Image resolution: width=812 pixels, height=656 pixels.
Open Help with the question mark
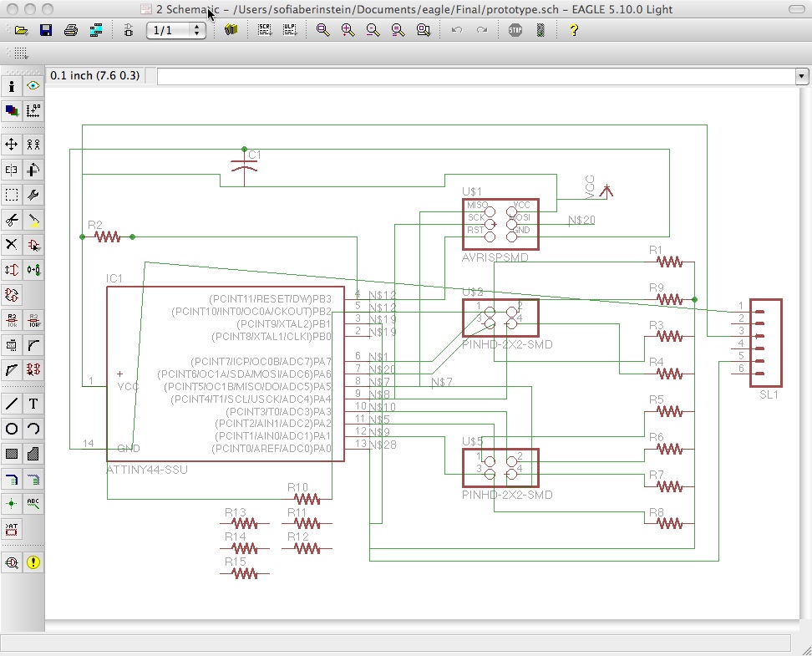[x=574, y=30]
